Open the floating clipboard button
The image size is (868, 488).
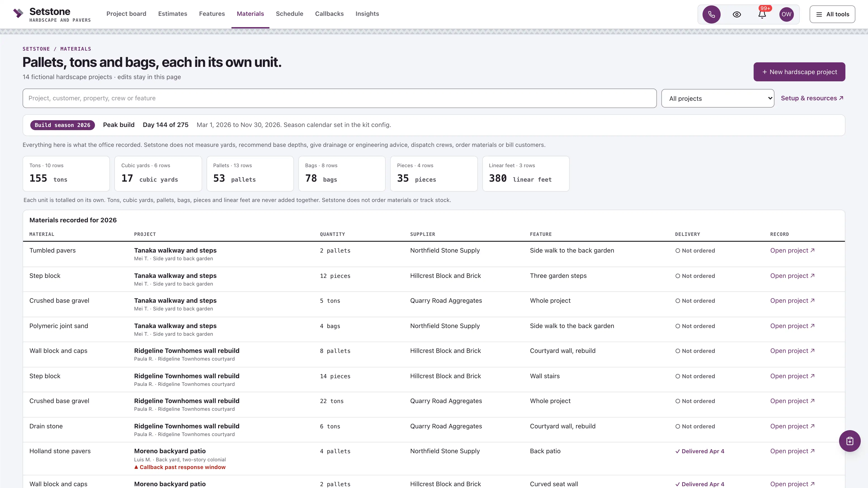click(x=849, y=441)
